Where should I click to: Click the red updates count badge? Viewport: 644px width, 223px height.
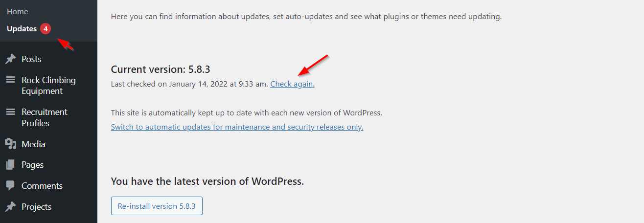46,29
